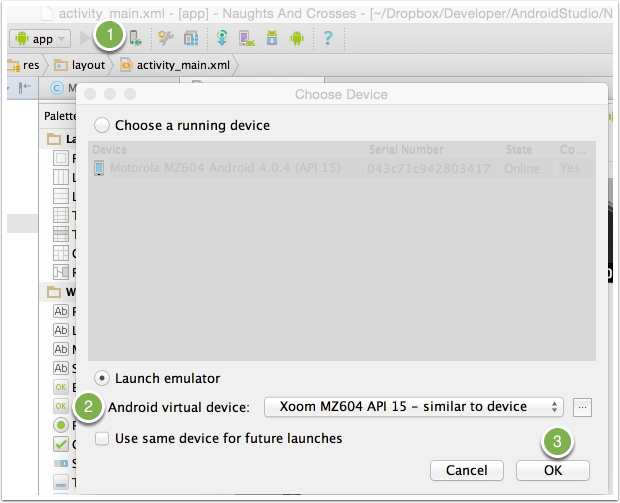The image size is (620, 503).
Task: Click the res folder breadcrumb
Action: [24, 65]
